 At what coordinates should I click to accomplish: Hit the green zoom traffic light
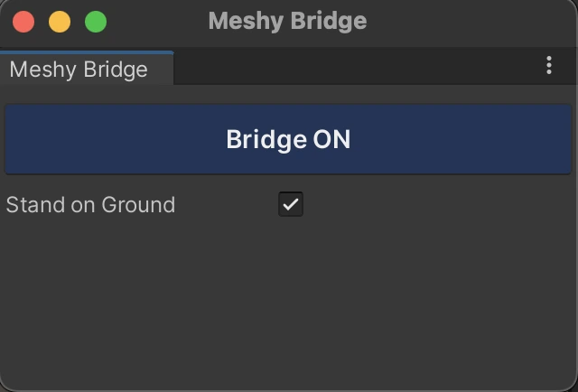95,21
